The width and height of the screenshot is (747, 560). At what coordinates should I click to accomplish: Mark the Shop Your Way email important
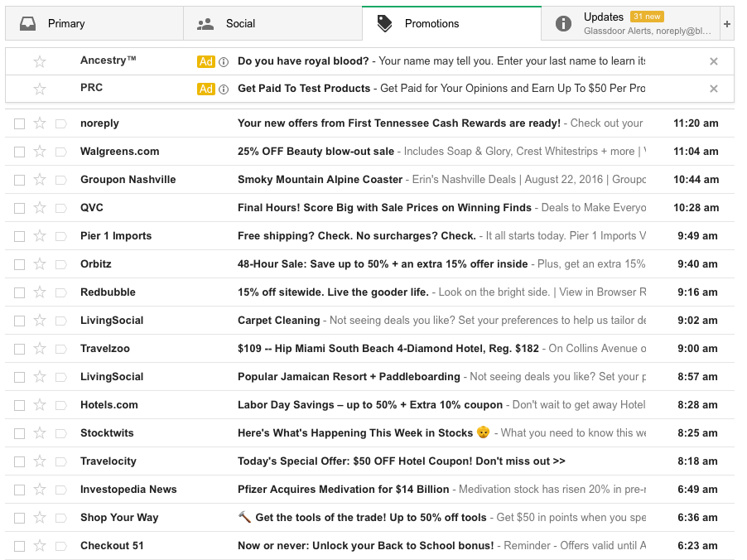tap(61, 518)
